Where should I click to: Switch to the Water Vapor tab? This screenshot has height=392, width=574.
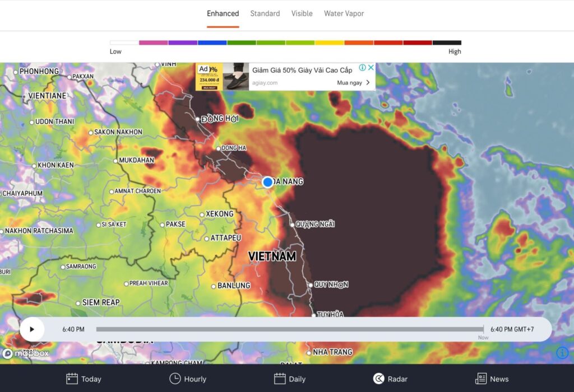pos(344,13)
